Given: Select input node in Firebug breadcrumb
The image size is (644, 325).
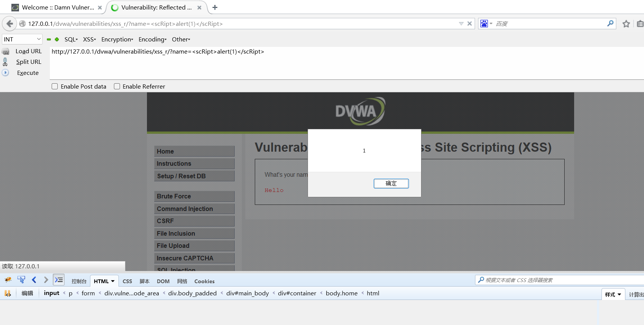Looking at the screenshot, I should pos(52,293).
